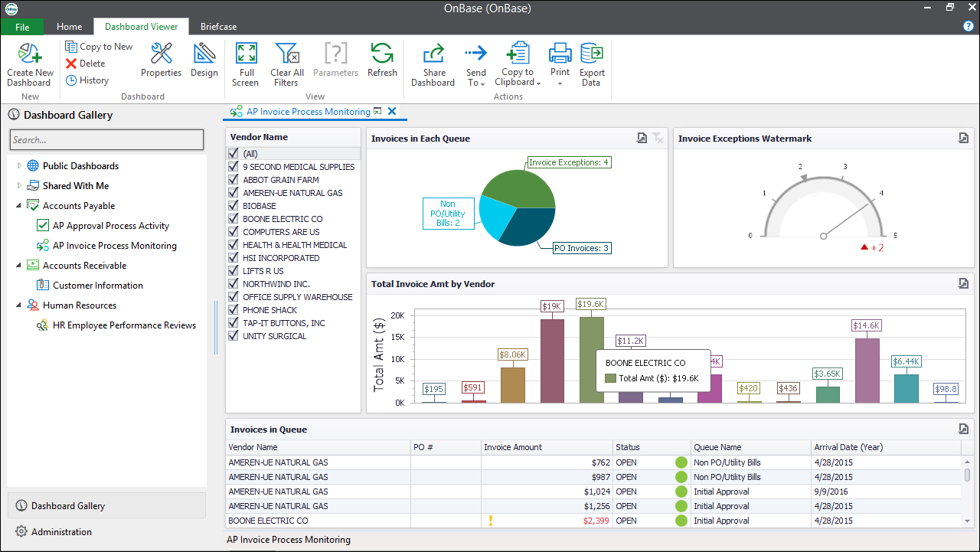The width and height of the screenshot is (980, 552).
Task: Click the BOONE ELECTRIC CO bar in the chart
Action: (591, 337)
